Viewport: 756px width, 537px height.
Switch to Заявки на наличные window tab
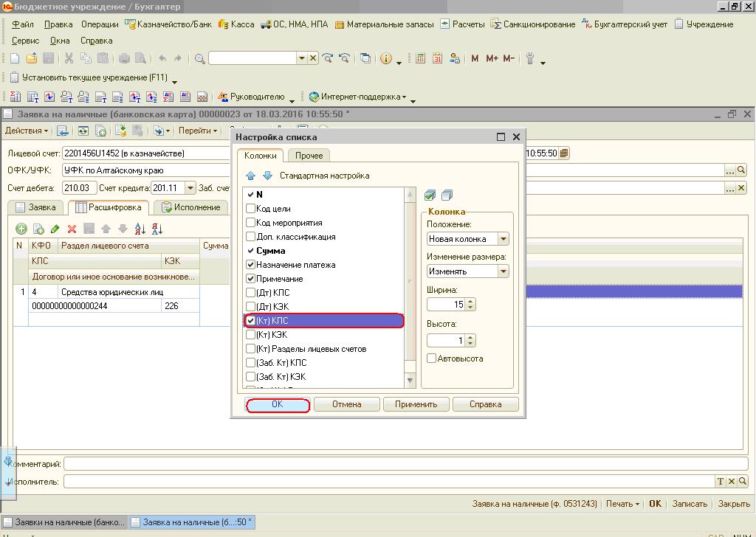[x=65, y=522]
